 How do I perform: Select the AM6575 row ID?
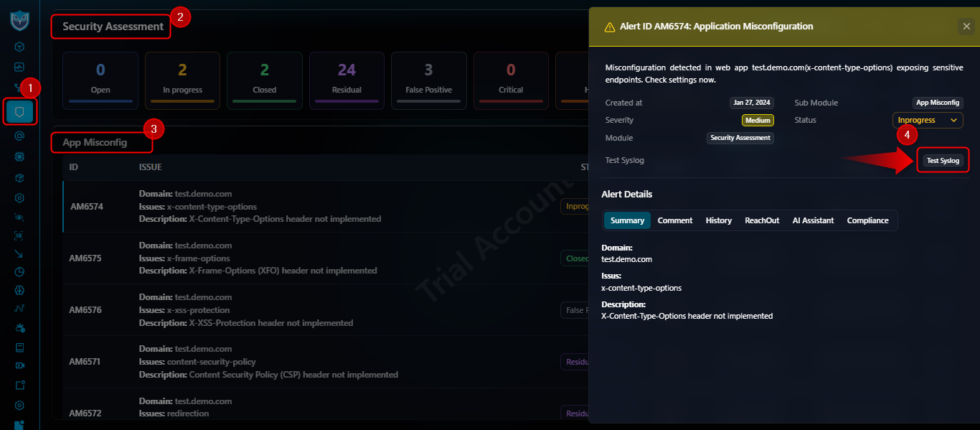85,258
